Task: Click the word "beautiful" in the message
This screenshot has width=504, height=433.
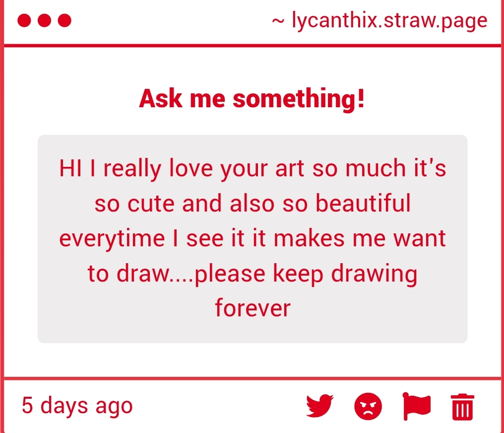Action: click(363, 204)
